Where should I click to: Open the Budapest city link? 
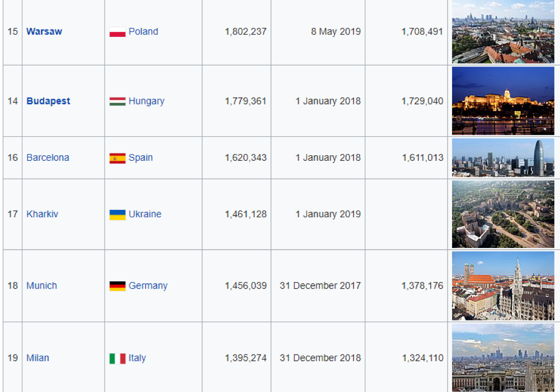tap(48, 101)
